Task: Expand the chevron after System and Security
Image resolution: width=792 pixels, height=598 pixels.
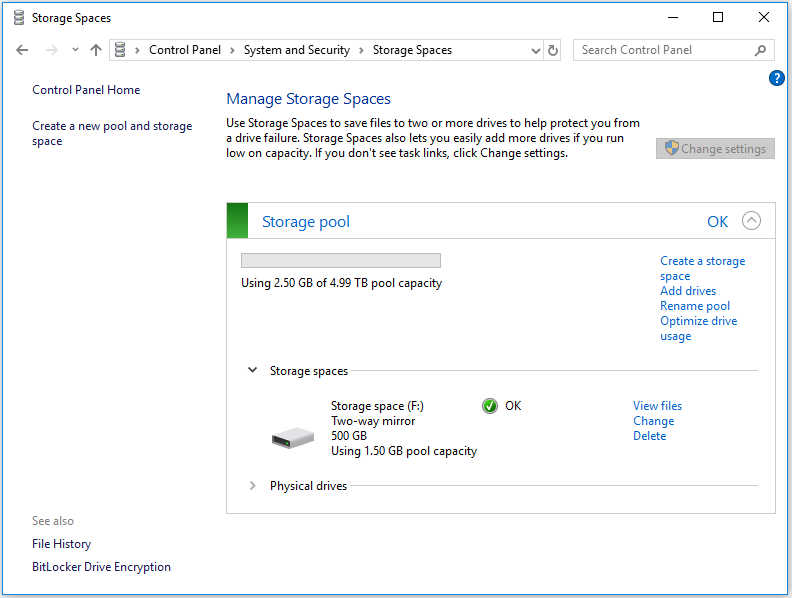Action: tap(361, 50)
